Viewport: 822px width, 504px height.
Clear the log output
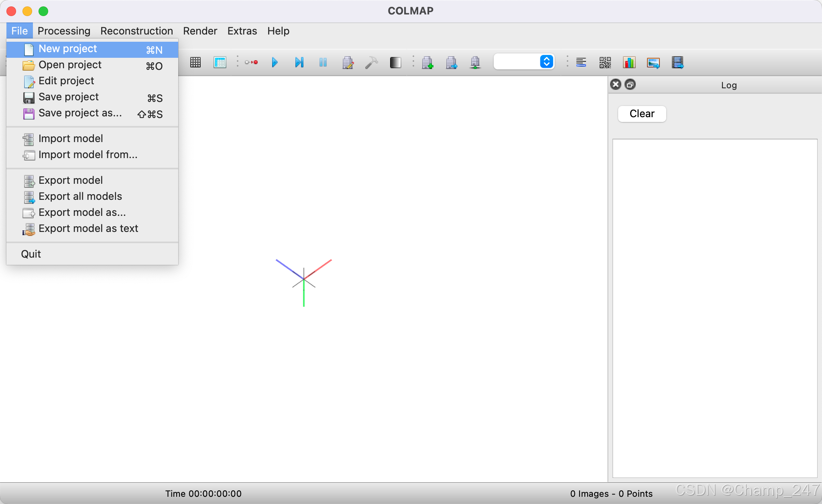642,114
